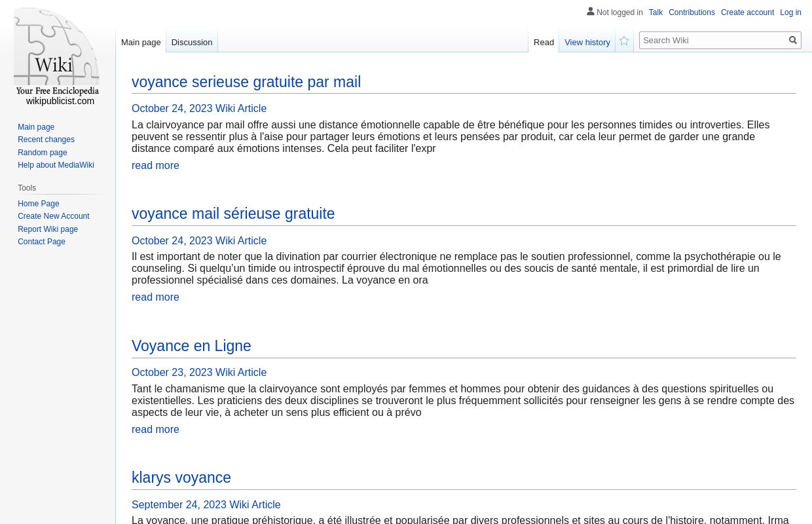Open Recent changes in the sidebar

click(x=46, y=140)
